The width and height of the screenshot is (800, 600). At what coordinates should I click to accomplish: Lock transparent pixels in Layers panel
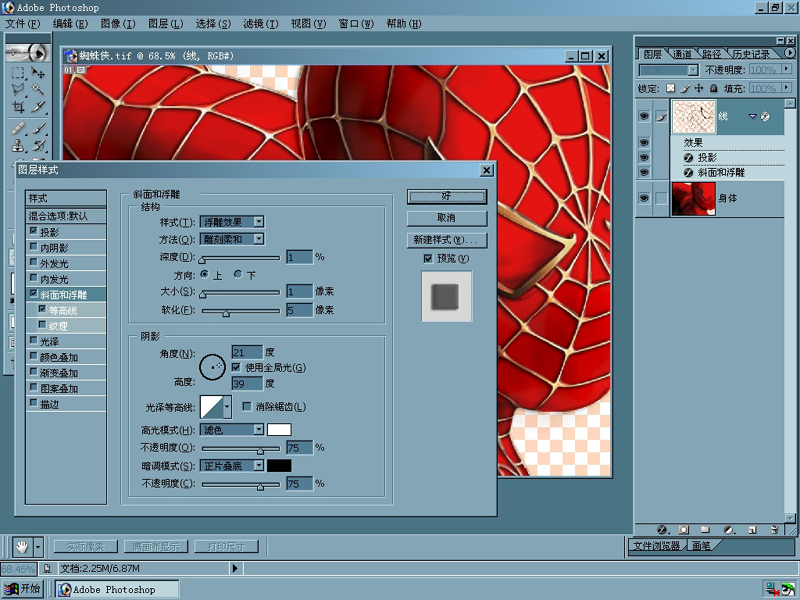click(x=670, y=88)
